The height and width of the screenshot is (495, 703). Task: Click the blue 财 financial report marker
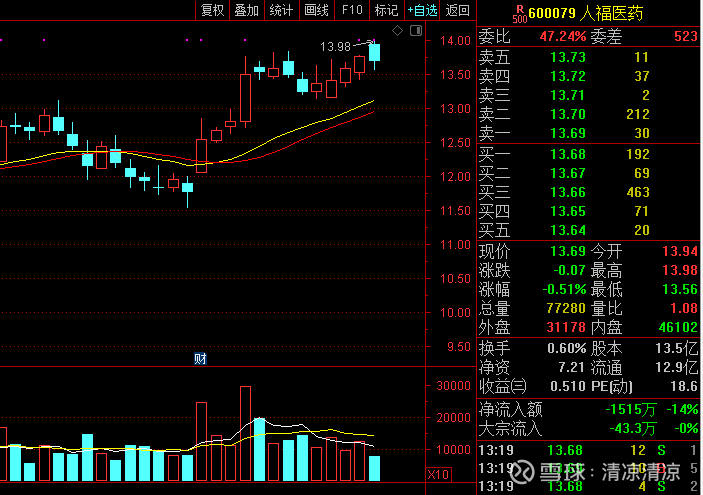tap(200, 358)
